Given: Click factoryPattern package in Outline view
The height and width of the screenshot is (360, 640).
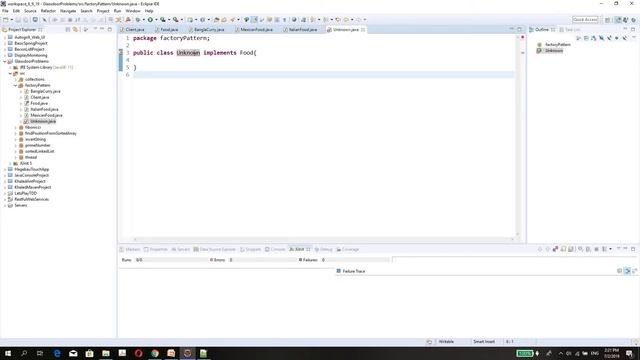Looking at the screenshot, I should [x=558, y=44].
